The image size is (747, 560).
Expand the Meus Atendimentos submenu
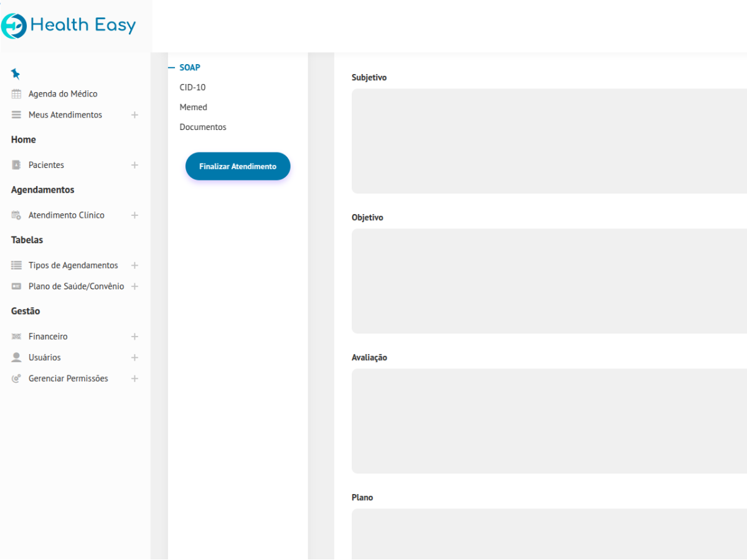point(134,115)
